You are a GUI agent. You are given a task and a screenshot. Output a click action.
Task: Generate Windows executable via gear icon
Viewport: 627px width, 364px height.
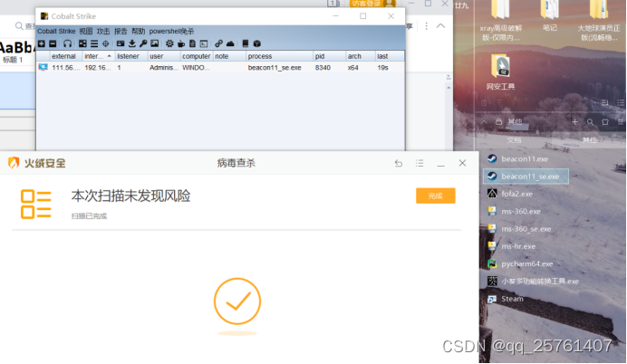169,43
